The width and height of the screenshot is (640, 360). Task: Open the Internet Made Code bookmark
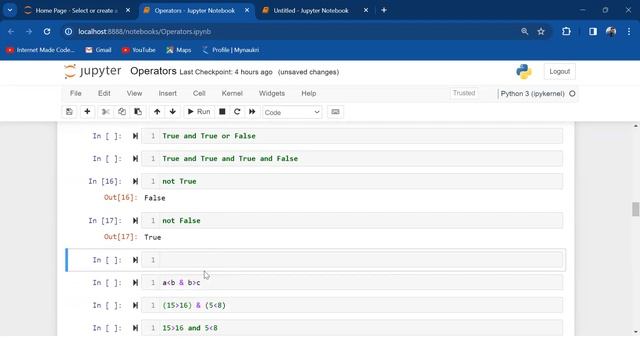pyautogui.click(x=40, y=50)
